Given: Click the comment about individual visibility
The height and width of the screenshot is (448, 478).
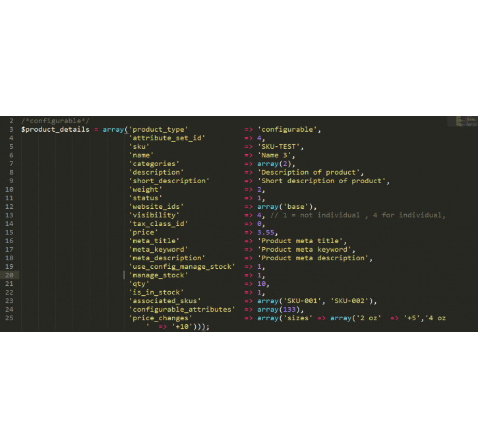Looking at the screenshot, I should coord(358,215).
